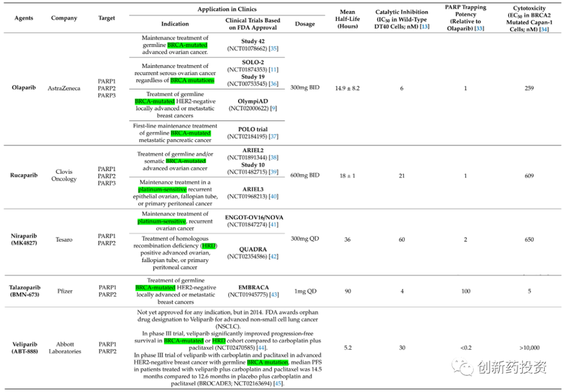The image size is (565, 392).
Task: Click Talazoparib's trapping potency '100'
Action: [466, 291]
